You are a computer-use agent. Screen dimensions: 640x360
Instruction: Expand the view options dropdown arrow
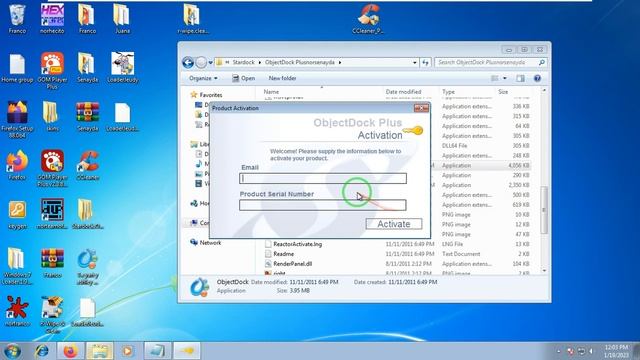[x=505, y=78]
